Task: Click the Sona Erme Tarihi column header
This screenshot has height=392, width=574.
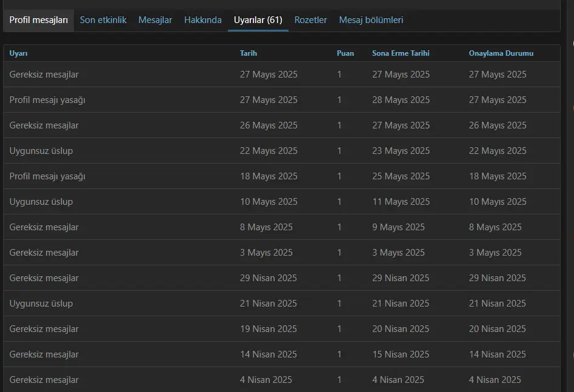Action: click(x=401, y=53)
